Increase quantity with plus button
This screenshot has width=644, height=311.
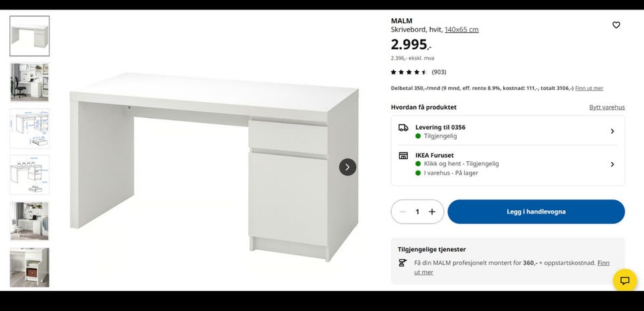click(432, 212)
